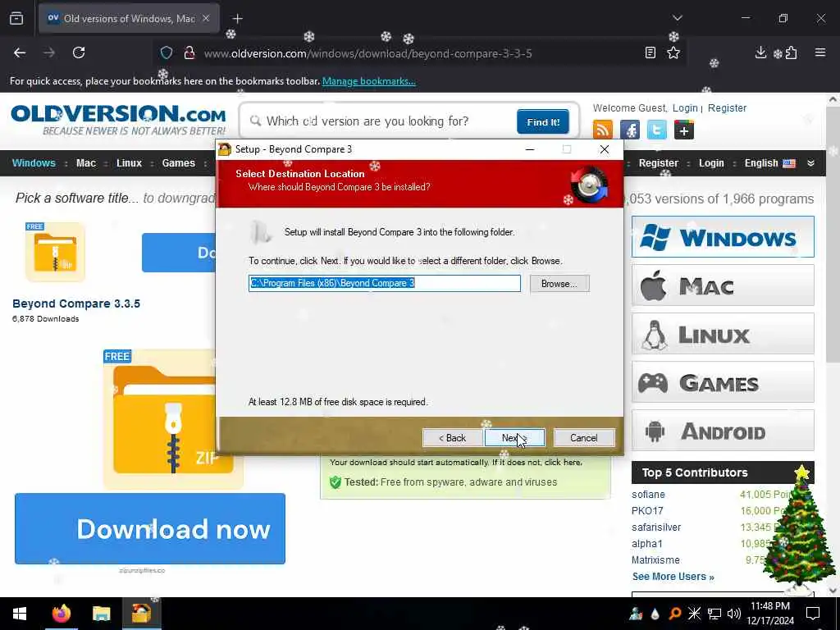Click the Mac platform banner
The height and width of the screenshot is (630, 840).
[723, 285]
